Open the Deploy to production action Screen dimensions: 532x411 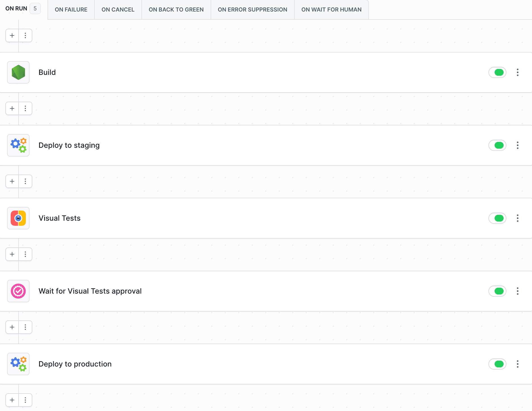pyautogui.click(x=266, y=364)
